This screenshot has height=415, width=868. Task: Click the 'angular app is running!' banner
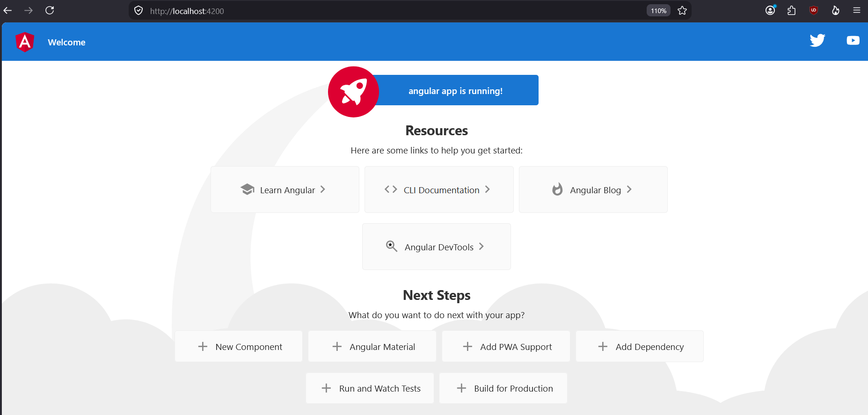coord(455,90)
